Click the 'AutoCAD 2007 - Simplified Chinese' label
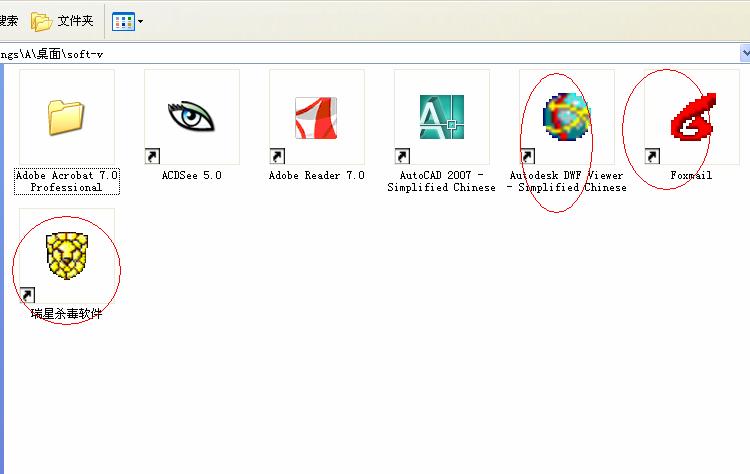 click(x=441, y=181)
